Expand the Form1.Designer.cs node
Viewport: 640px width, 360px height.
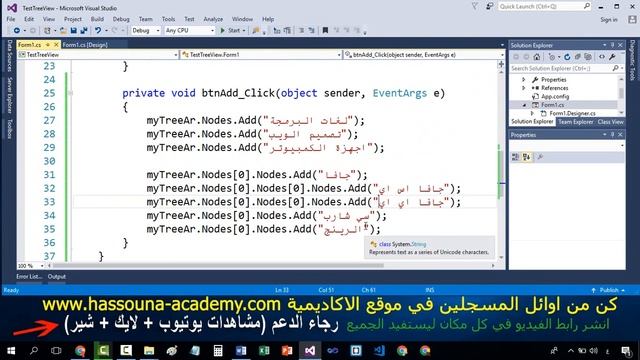click(x=532, y=113)
